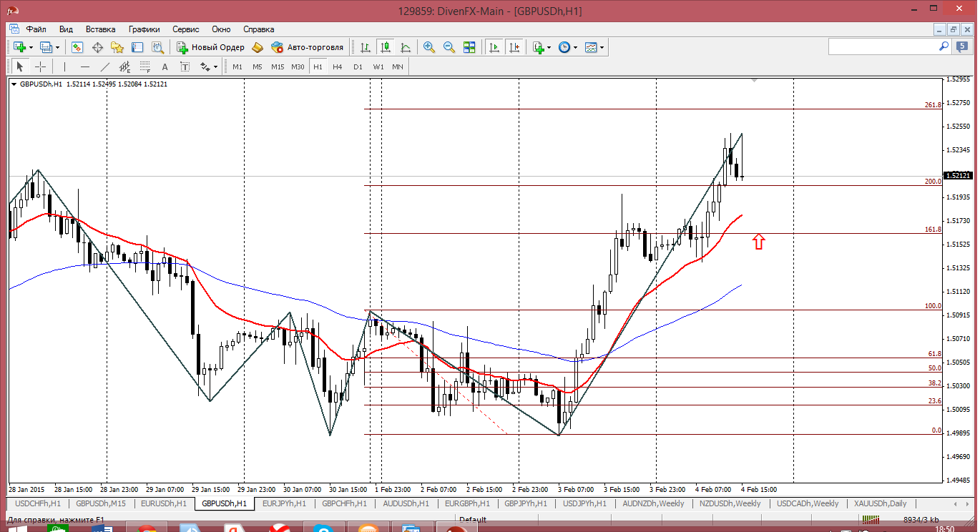Expand the indicators list dropdown
Viewport: 980px width, 532px height.
tap(549, 47)
